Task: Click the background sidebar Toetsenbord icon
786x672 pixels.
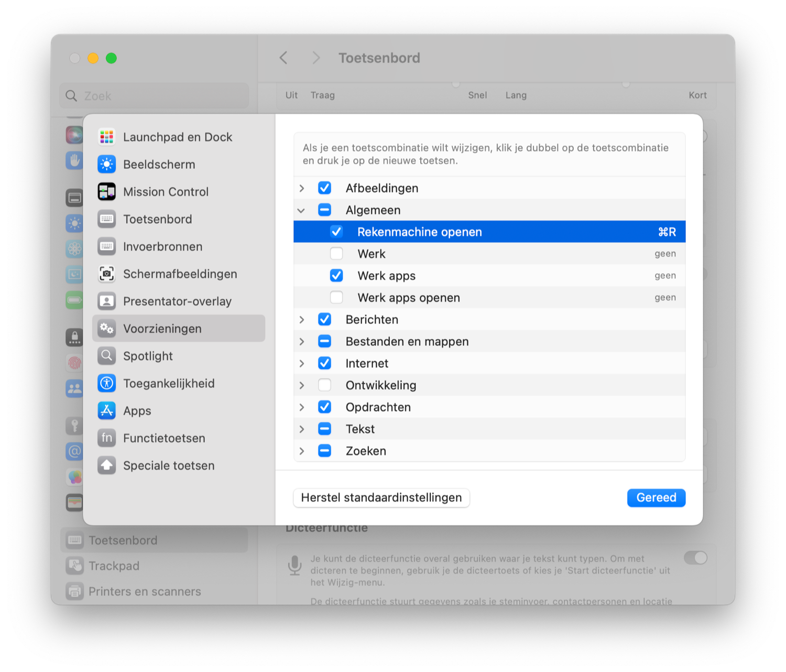Action: (x=75, y=540)
